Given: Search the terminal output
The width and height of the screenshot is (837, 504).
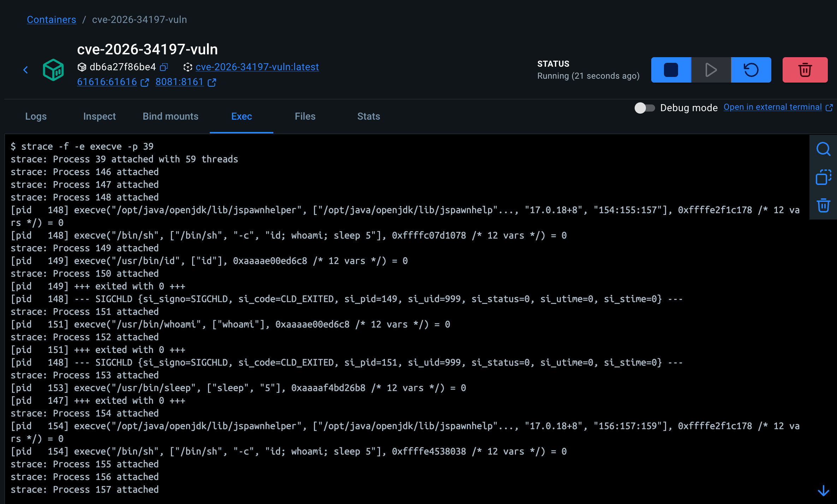Looking at the screenshot, I should point(823,149).
